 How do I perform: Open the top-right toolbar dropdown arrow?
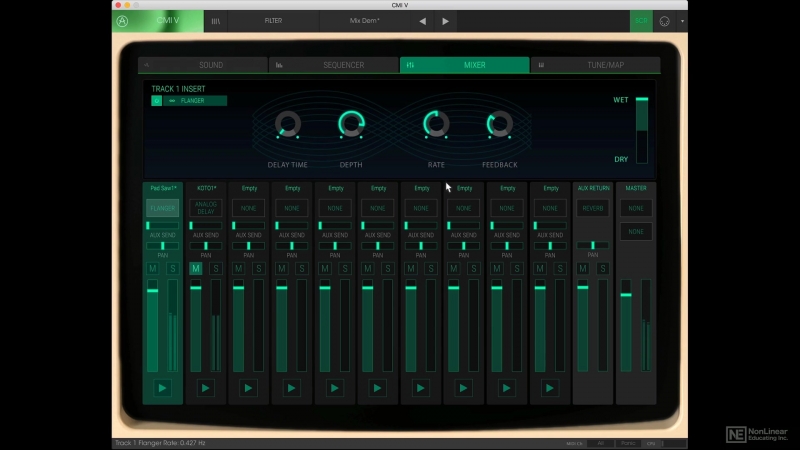(682, 21)
